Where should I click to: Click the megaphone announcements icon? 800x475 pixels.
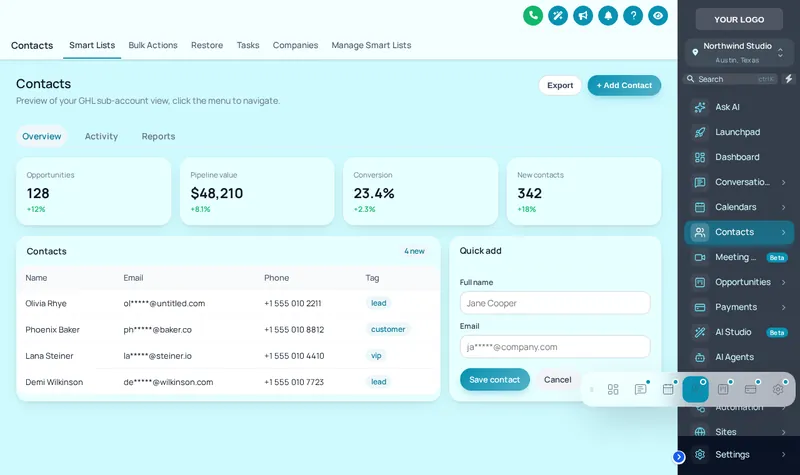[583, 16]
